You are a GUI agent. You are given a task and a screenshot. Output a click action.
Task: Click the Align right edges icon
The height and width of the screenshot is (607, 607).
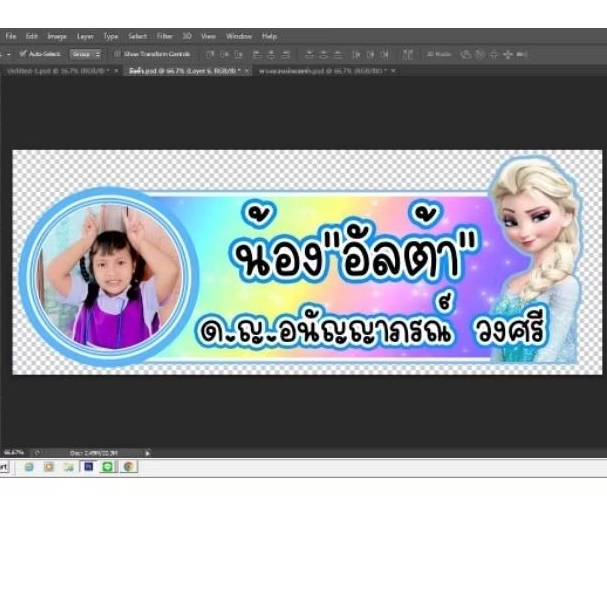pos(285,55)
